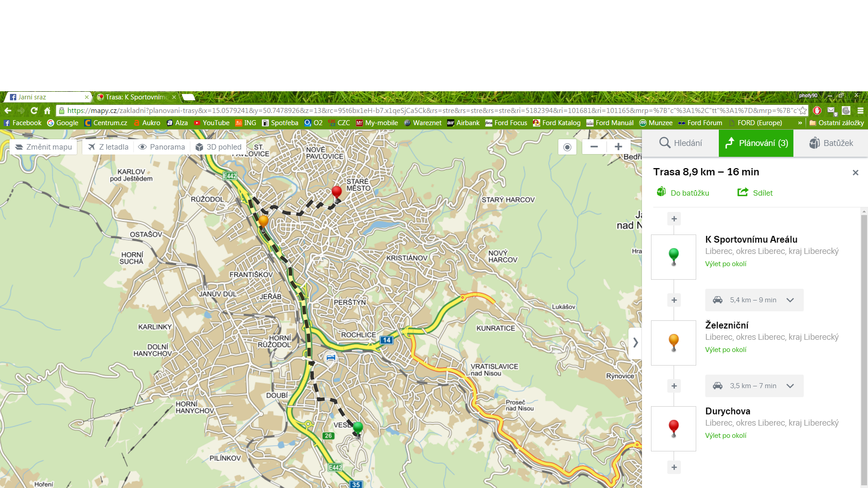Screen dimensions: 868x488
Task: Zoom out the map with minus button
Action: [x=594, y=147]
